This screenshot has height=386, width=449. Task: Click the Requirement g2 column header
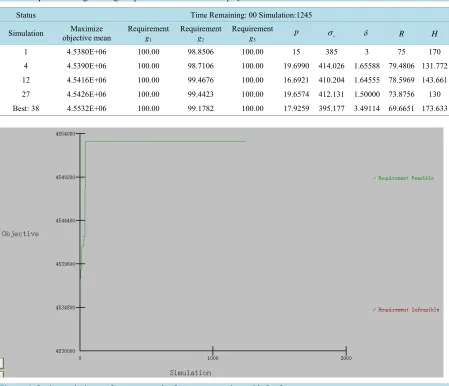(x=201, y=33)
